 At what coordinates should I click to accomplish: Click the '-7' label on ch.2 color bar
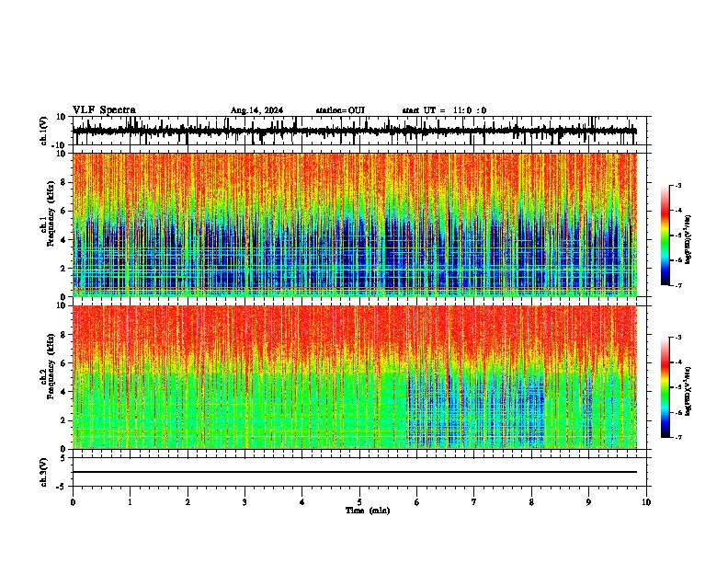point(677,437)
